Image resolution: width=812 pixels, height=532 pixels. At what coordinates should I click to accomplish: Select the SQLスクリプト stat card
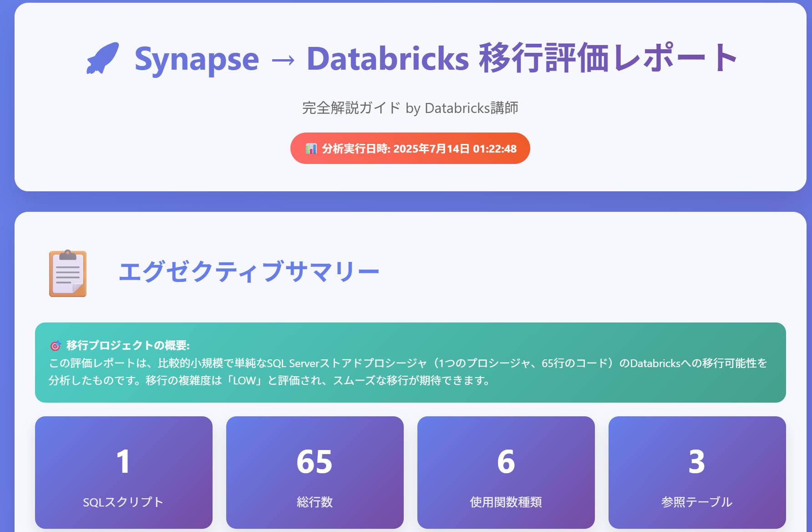point(124,472)
